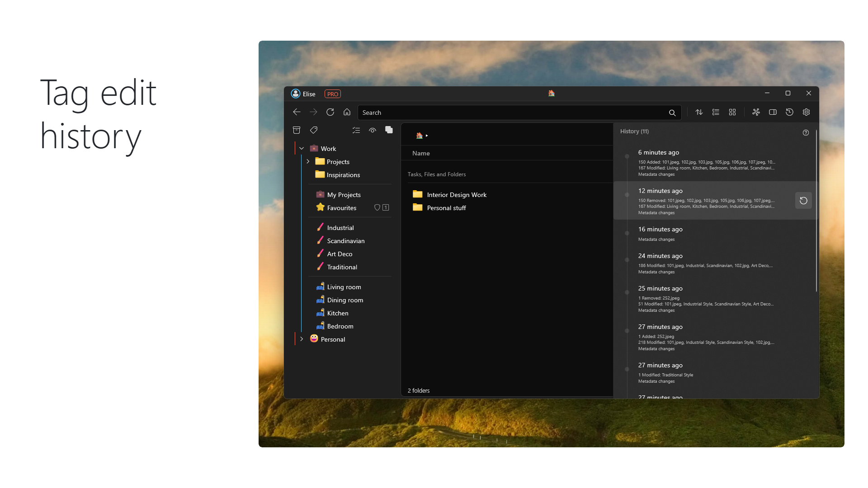Open the Living room tag
Image resolution: width=868 pixels, height=488 pixels.
(x=344, y=287)
